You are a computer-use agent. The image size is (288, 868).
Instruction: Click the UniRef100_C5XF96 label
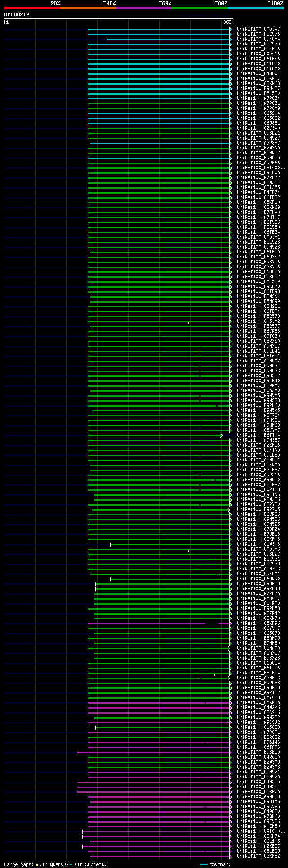(x=258, y=624)
